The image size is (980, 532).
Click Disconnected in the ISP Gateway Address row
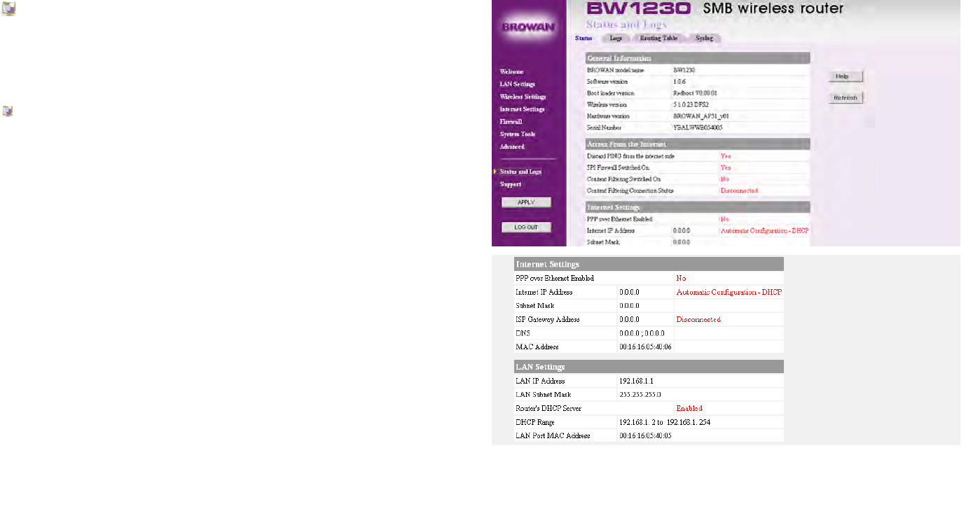698,320
